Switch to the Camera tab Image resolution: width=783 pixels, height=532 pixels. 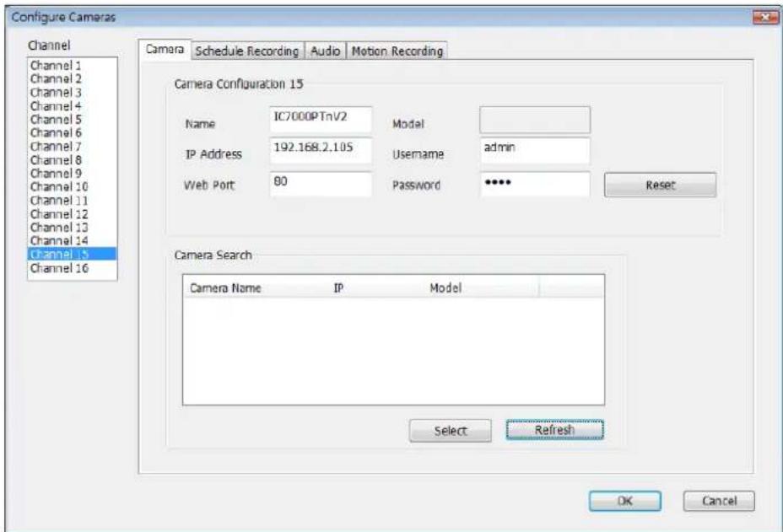pyautogui.click(x=165, y=50)
